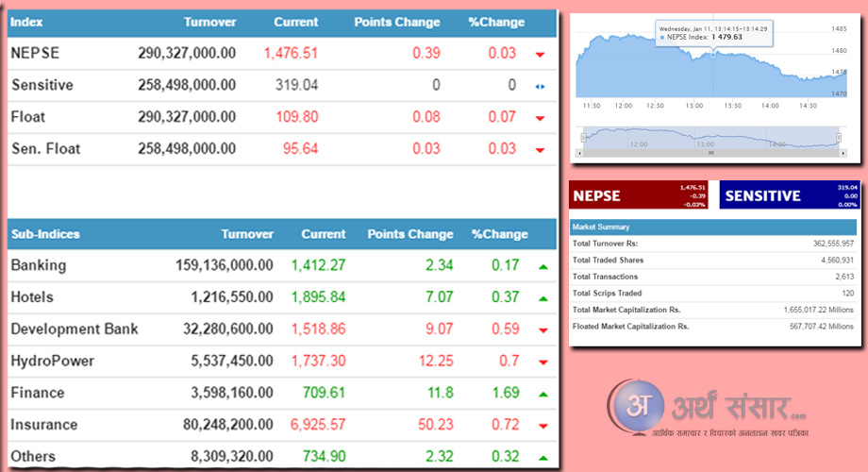Click the chart navigator left scroll arrow

point(579,153)
